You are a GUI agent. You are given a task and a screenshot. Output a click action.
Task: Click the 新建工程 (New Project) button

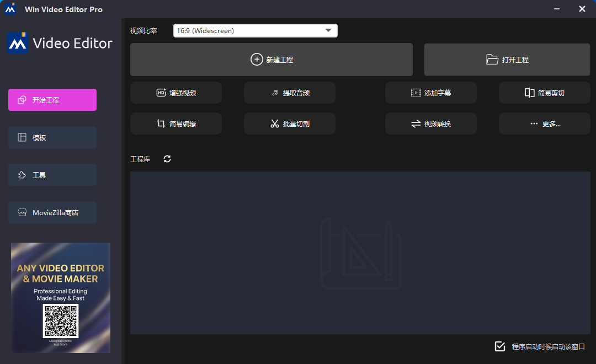pyautogui.click(x=271, y=59)
